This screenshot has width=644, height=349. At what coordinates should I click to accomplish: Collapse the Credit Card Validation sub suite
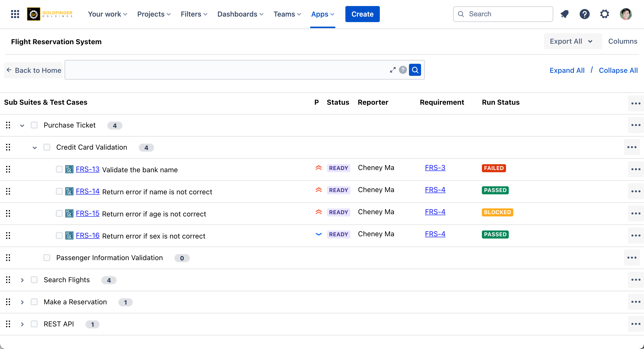[x=35, y=148]
